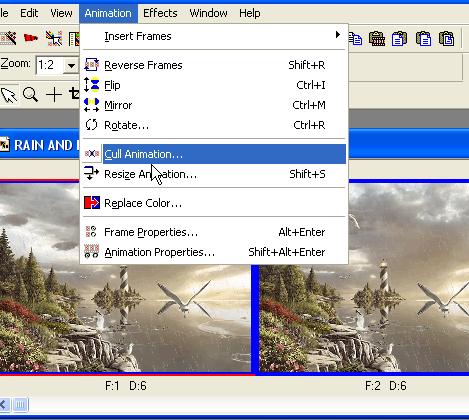This screenshot has width=469, height=420.
Task: Click the Animation Properties icon
Action: tap(91, 252)
